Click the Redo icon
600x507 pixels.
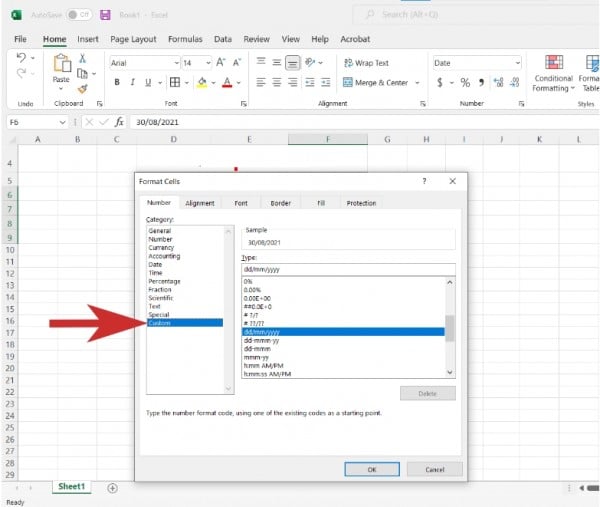(21, 73)
